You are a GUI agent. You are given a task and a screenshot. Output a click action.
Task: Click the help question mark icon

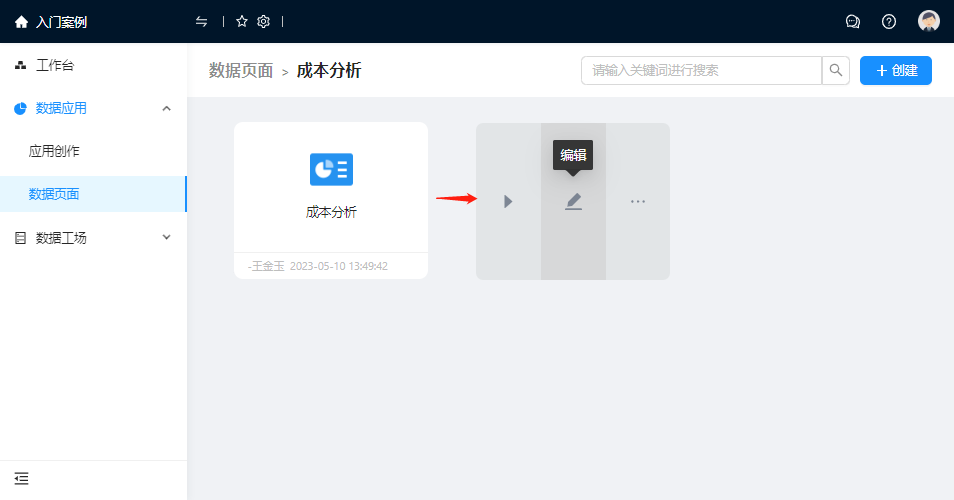889,21
